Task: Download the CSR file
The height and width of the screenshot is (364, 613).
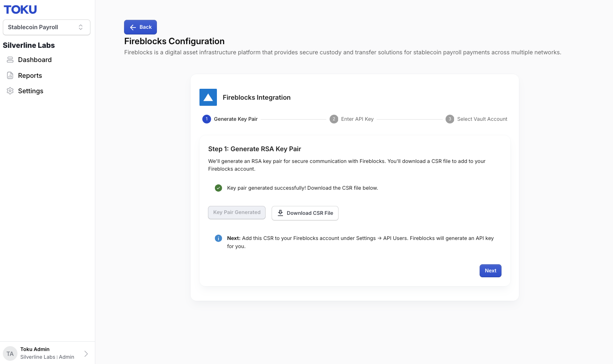Action: [x=305, y=213]
